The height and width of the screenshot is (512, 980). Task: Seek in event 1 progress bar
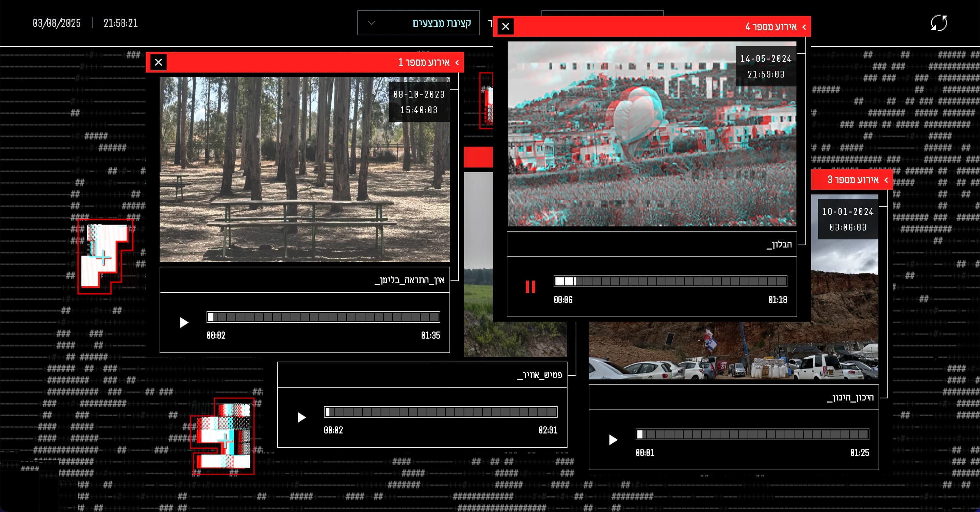tap(323, 317)
